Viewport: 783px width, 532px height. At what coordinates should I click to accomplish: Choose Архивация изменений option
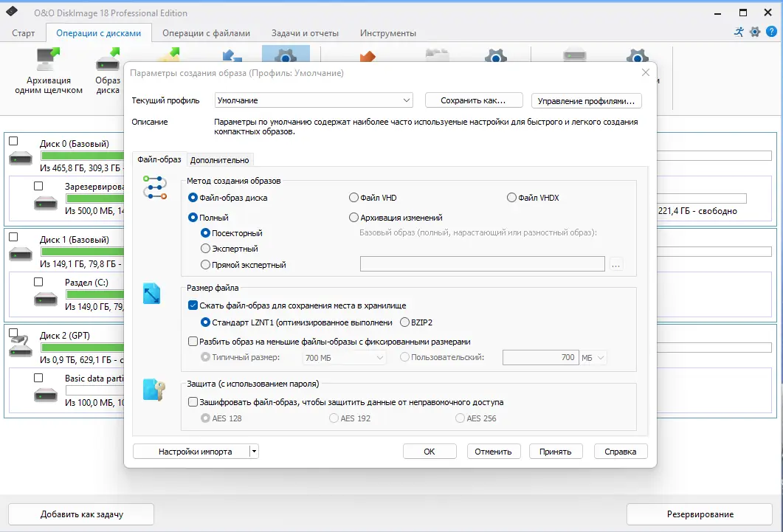pos(353,218)
